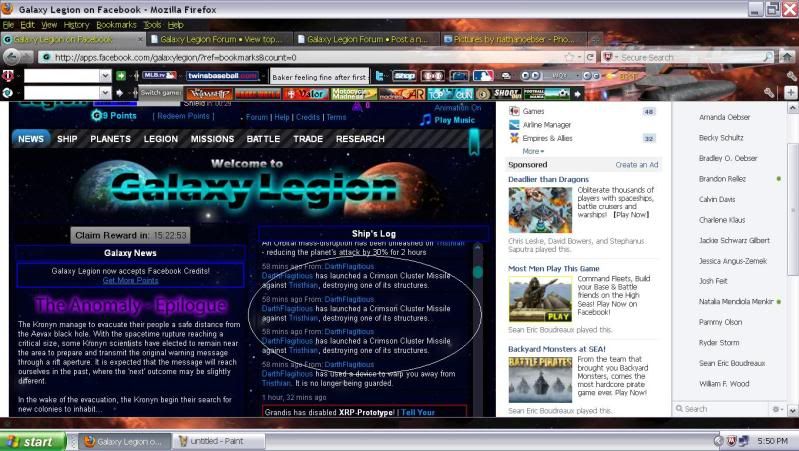
Task: Open the MISSIONS game tab
Action: 212,139
